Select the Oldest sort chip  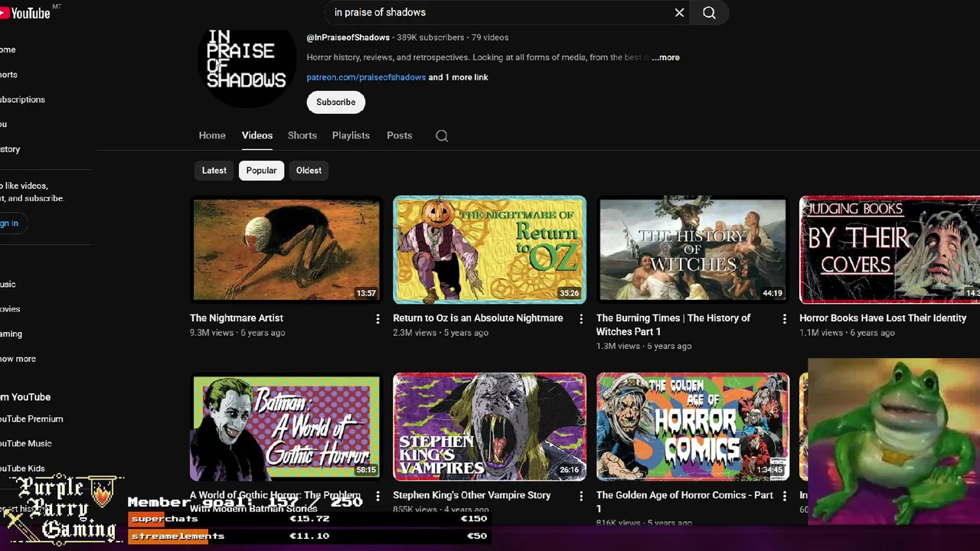(309, 170)
